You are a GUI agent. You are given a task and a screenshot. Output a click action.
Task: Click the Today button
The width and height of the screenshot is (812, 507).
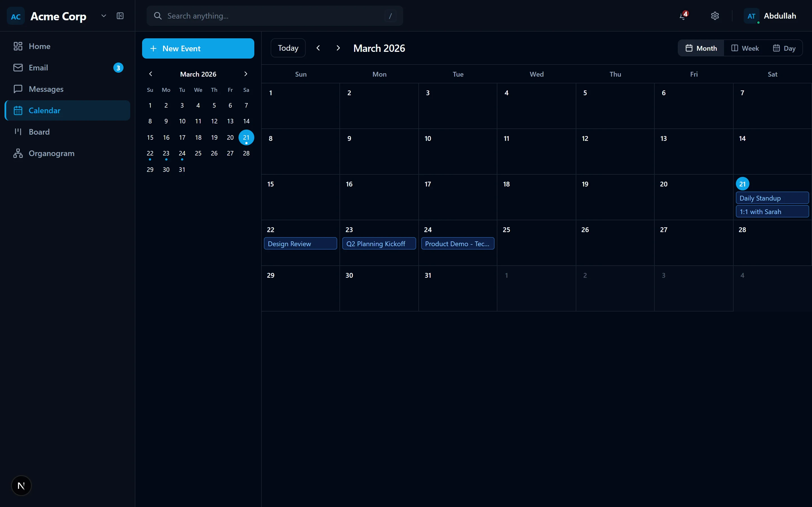pyautogui.click(x=288, y=48)
